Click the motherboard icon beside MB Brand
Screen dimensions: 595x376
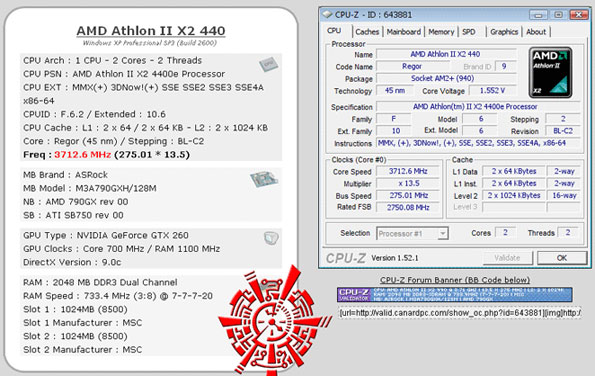tap(264, 179)
